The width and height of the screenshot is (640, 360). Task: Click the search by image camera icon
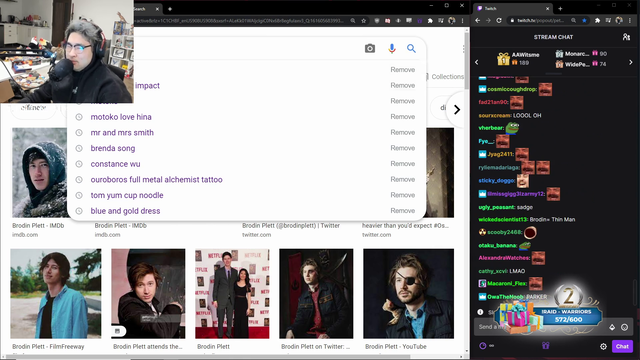[x=370, y=49]
